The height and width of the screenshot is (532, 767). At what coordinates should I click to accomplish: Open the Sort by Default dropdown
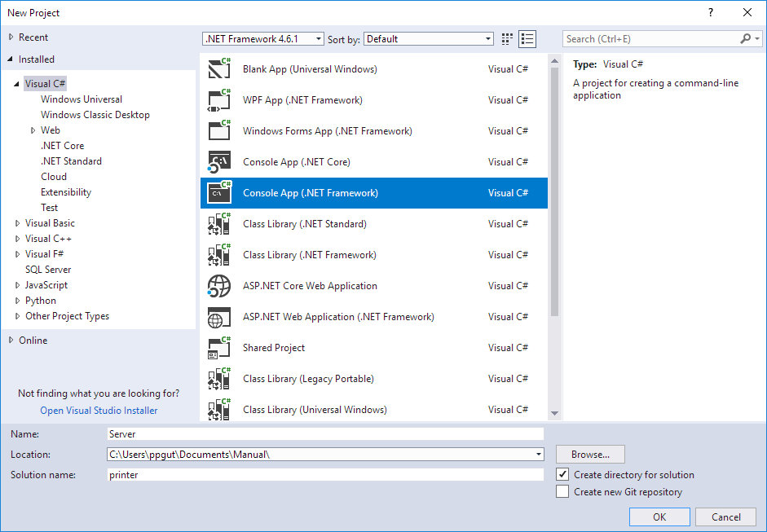click(x=429, y=39)
